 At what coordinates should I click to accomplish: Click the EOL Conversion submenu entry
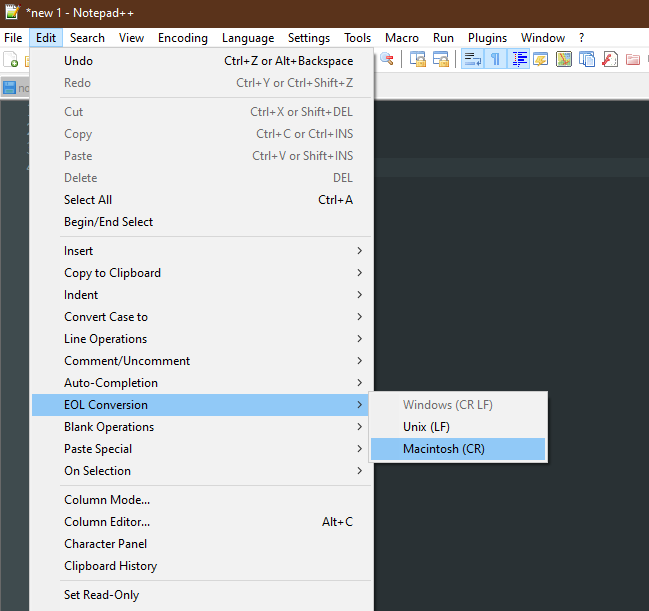(x=202, y=405)
